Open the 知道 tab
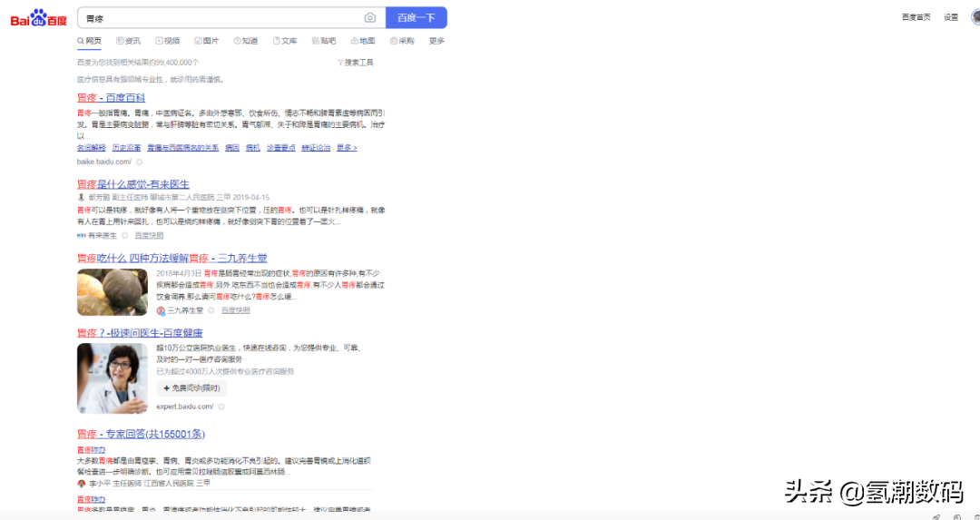The image size is (980, 520). click(246, 41)
